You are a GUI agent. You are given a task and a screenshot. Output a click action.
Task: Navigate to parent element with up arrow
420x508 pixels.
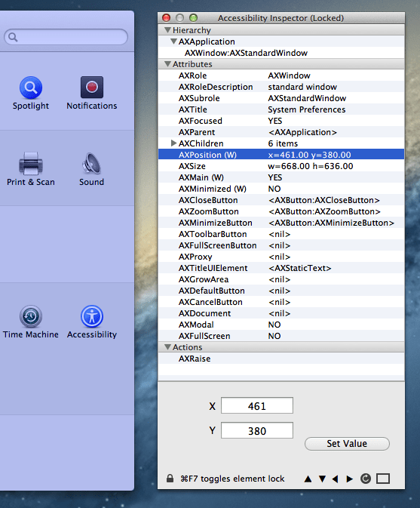click(308, 479)
